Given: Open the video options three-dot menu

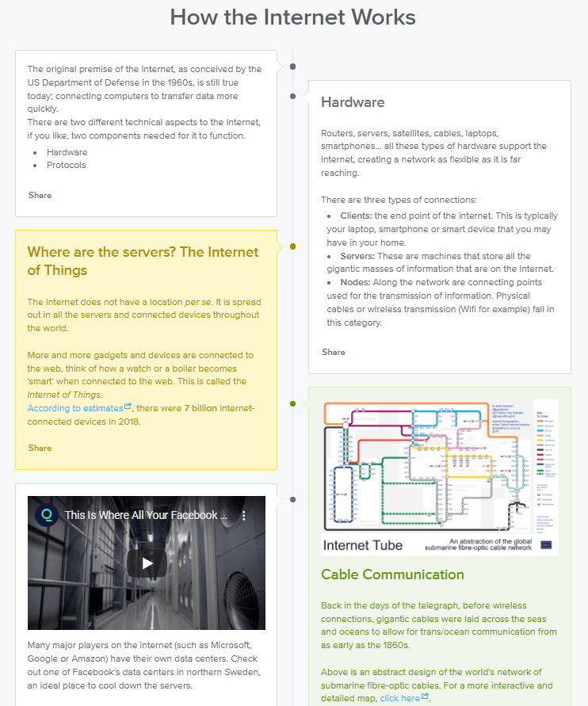Looking at the screenshot, I should tap(243, 516).
